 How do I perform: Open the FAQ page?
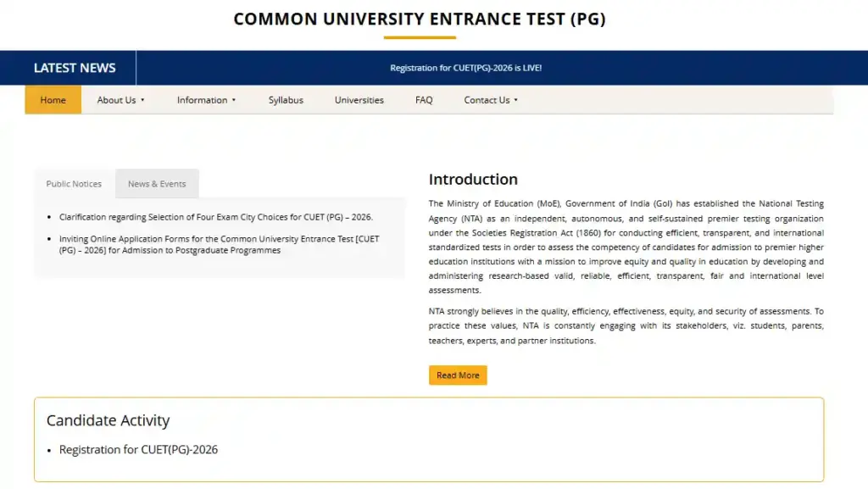(423, 99)
